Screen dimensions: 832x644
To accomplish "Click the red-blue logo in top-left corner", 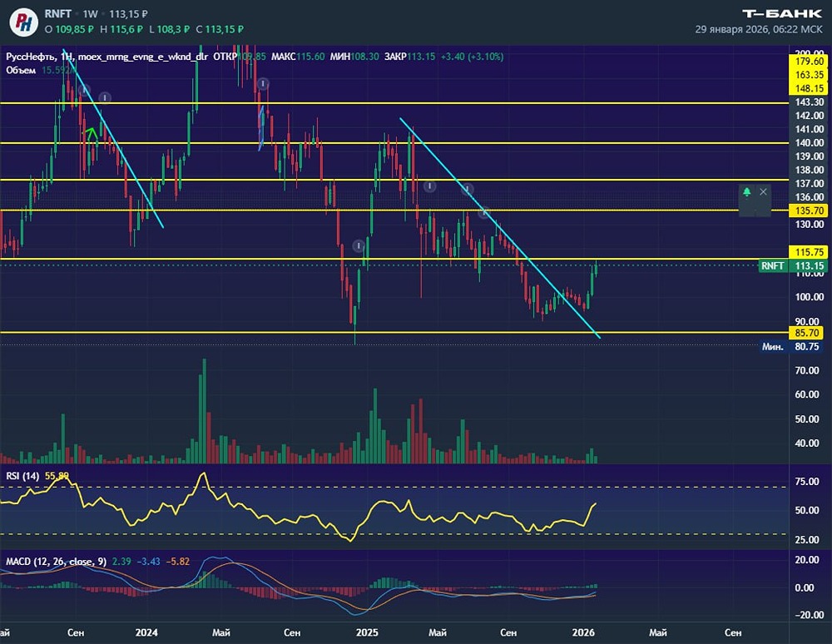I will (27, 22).
